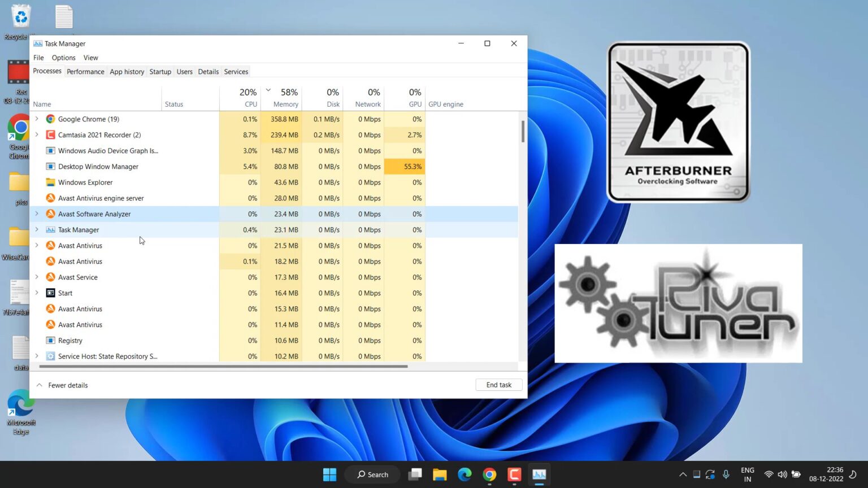Screen dimensions: 868x488
Task: Switch to the Performance tab
Action: (85, 71)
